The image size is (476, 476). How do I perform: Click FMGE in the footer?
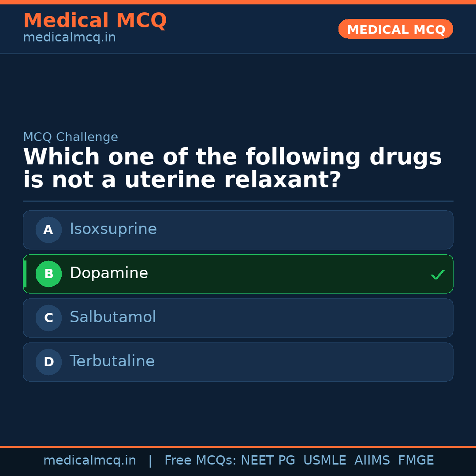click(416, 461)
